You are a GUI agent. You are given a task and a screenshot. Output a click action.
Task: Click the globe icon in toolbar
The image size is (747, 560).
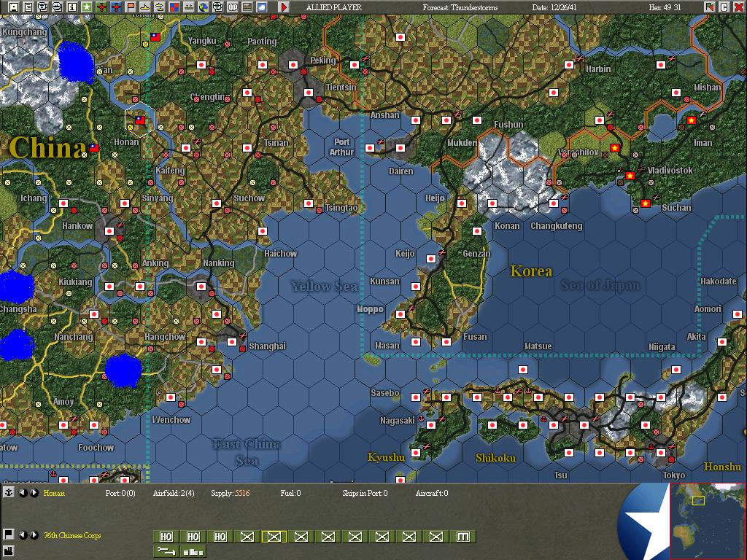204,7
